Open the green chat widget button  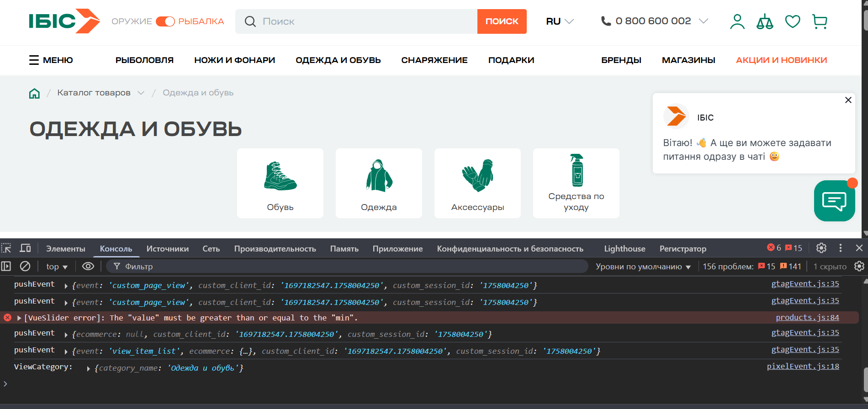(x=834, y=201)
